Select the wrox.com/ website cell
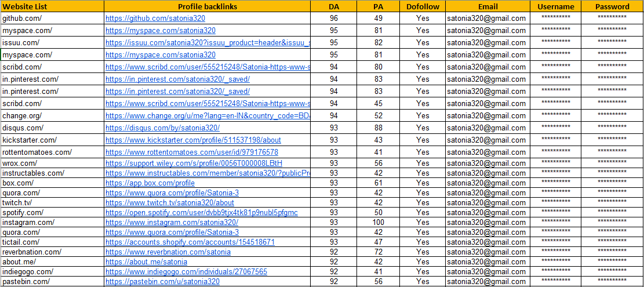 (x=52, y=164)
